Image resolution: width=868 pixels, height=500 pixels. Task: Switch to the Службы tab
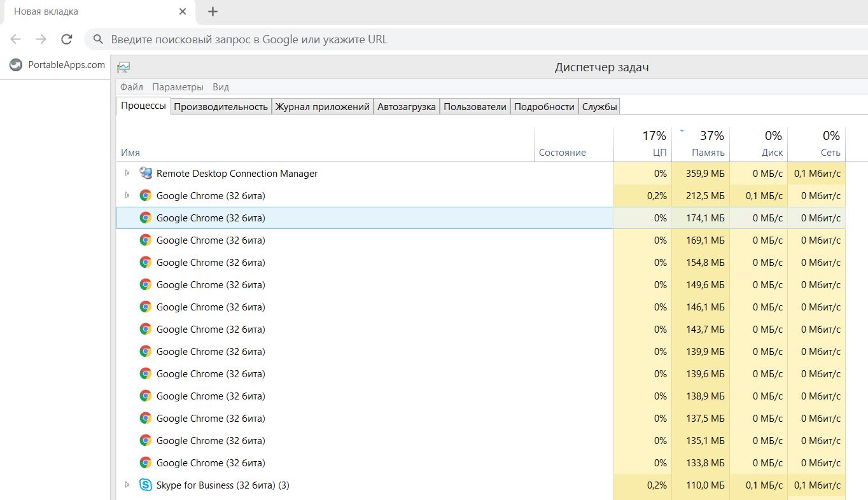pos(599,107)
